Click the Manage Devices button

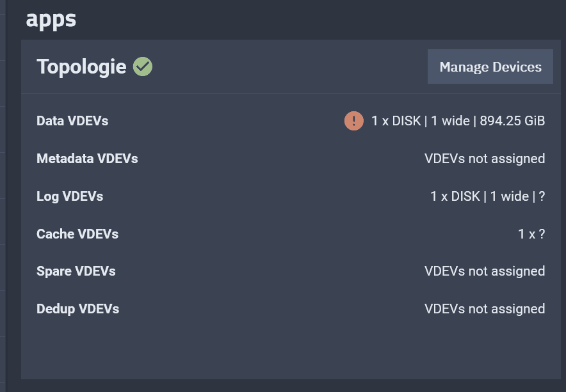point(490,67)
